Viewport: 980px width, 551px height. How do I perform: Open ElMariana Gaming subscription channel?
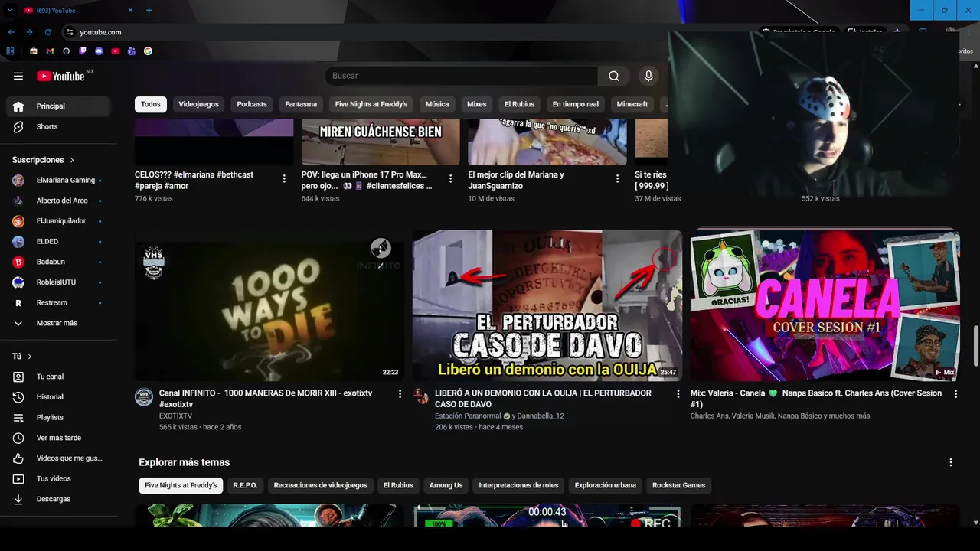[58, 181]
